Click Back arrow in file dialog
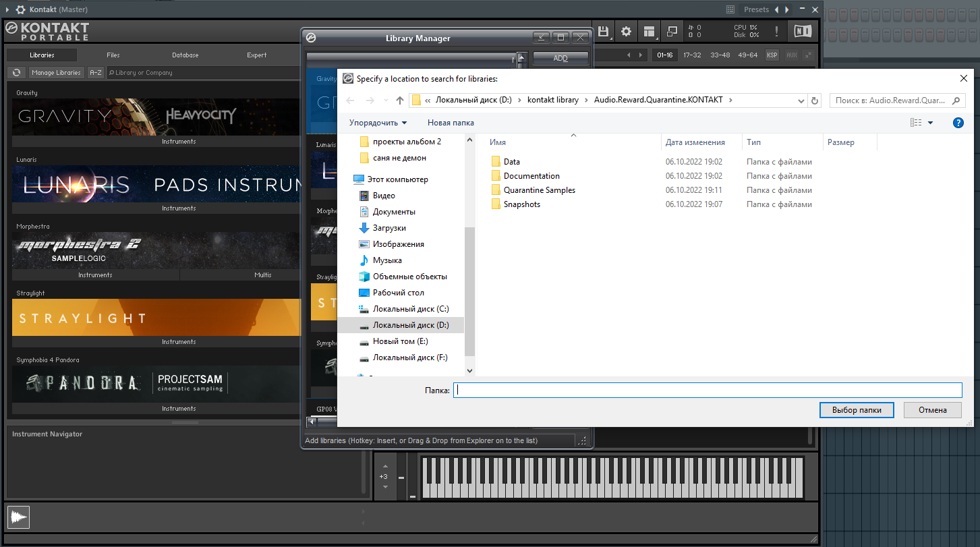980x547 pixels. tap(350, 100)
